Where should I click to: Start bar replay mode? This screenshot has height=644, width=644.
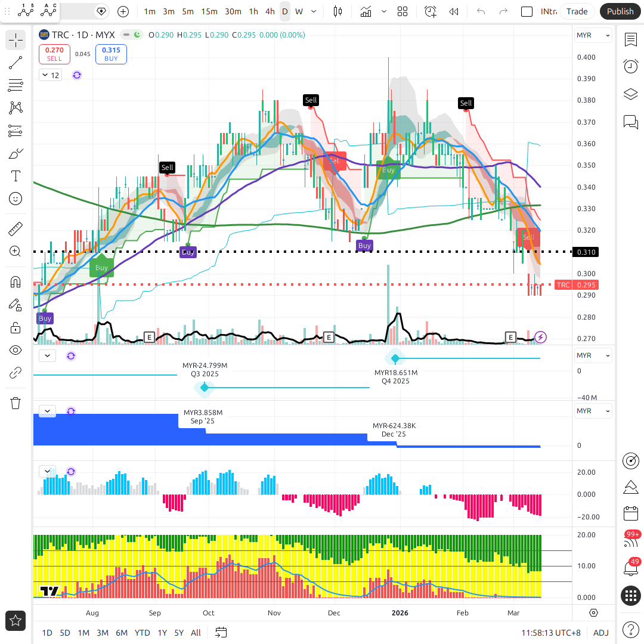click(453, 11)
